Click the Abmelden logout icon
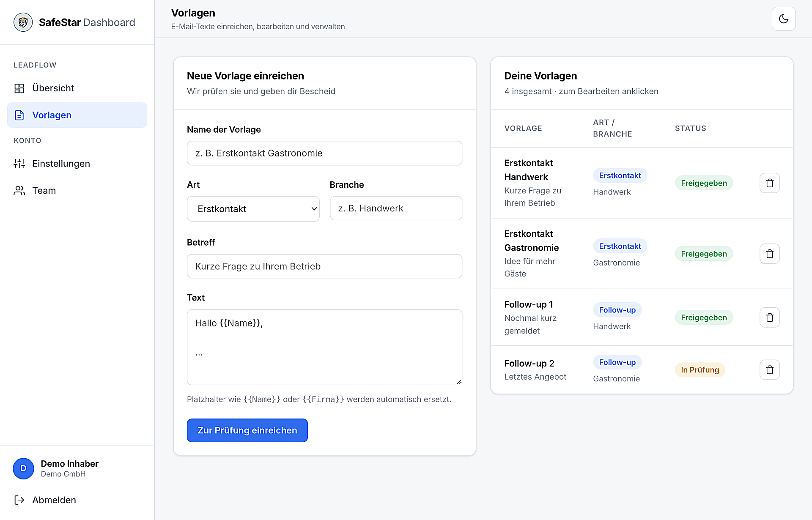The width and height of the screenshot is (812, 520). (x=19, y=500)
